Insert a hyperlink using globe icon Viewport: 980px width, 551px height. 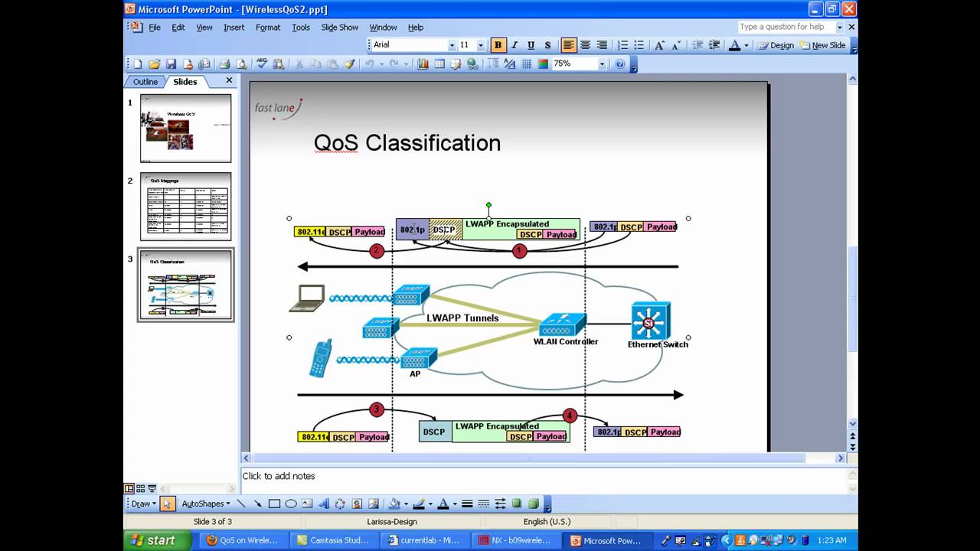pos(472,64)
